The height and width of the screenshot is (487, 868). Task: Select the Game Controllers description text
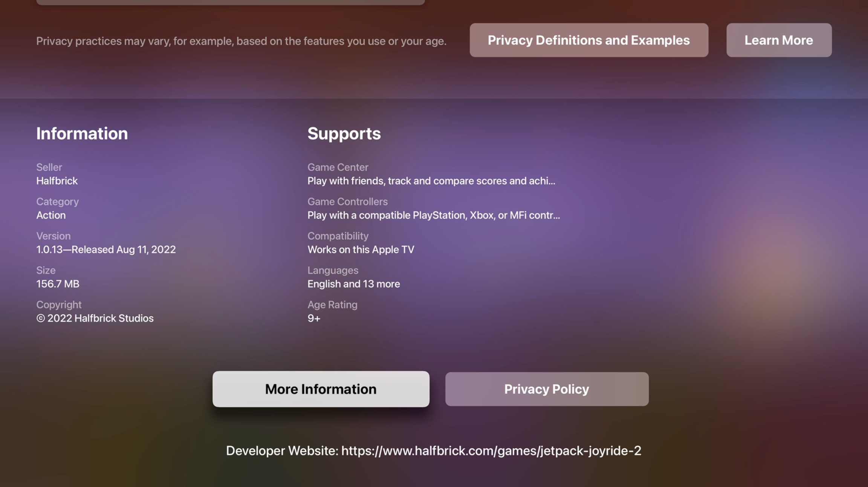click(434, 215)
